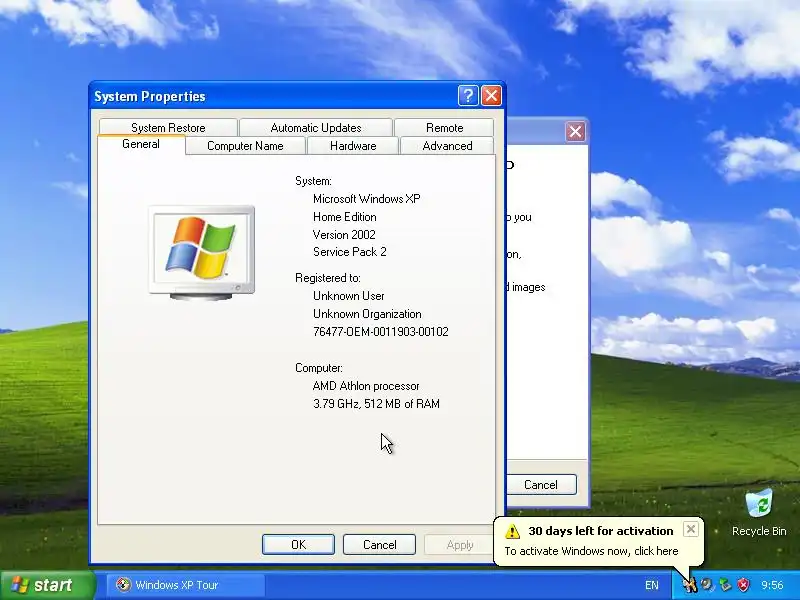Click the 'Unknown User' entry

[x=349, y=296]
